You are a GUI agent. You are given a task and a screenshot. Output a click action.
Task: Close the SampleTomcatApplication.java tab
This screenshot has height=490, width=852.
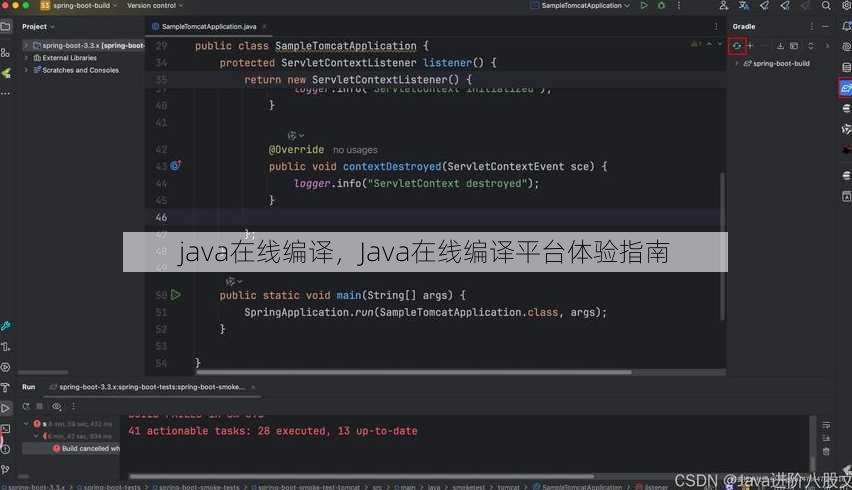point(264,27)
